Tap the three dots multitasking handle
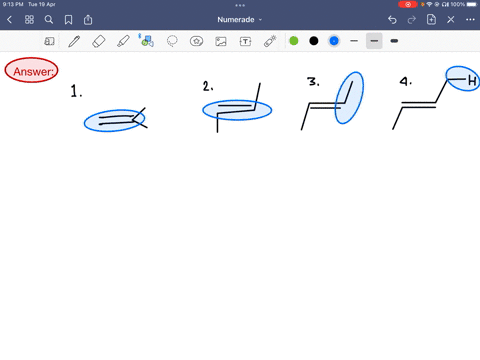The width and height of the screenshot is (480, 360). (x=240, y=5)
